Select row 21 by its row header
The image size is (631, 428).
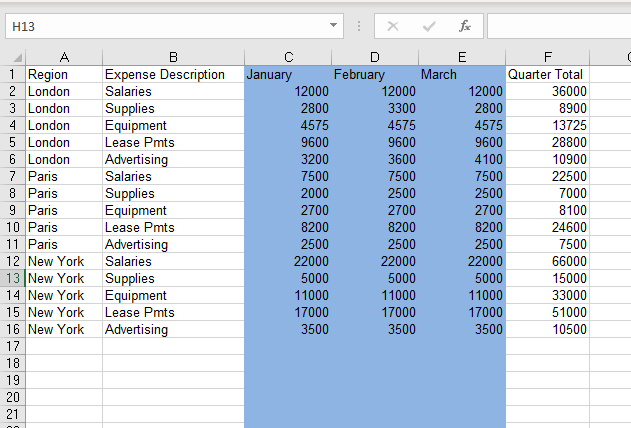13,414
